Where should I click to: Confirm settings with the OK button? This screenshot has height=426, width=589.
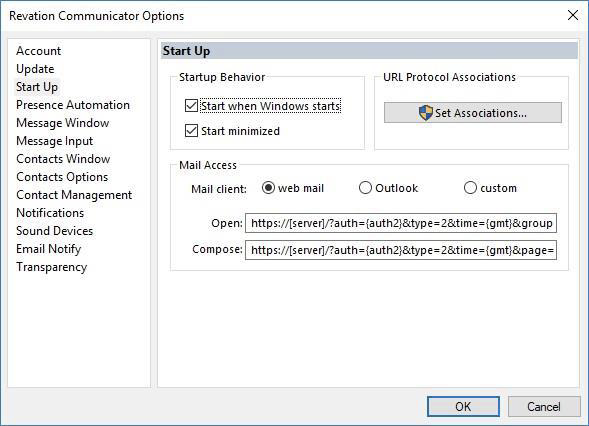click(463, 406)
